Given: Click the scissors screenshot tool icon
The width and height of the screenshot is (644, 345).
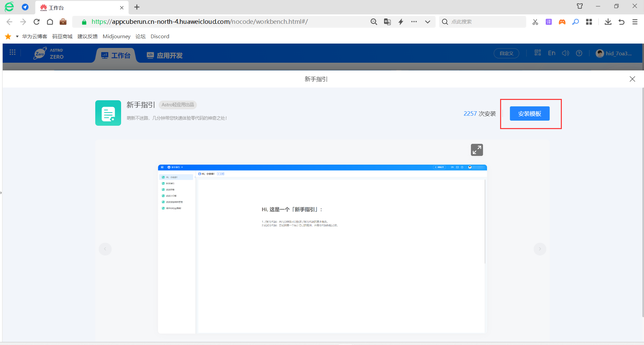Looking at the screenshot, I should click(x=535, y=22).
